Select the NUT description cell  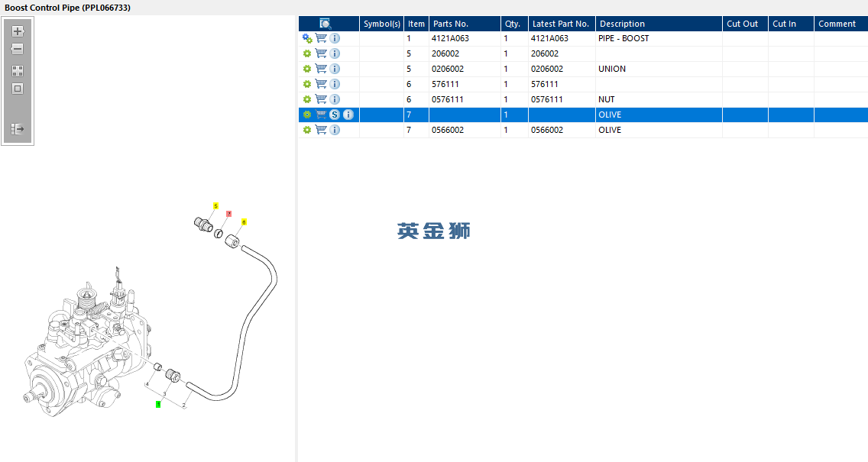click(x=659, y=99)
